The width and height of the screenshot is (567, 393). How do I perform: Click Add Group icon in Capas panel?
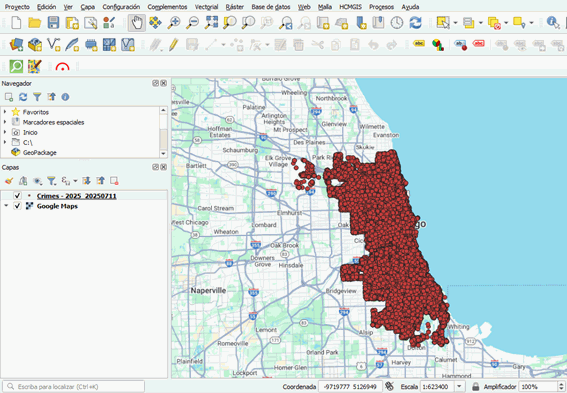pos(23,181)
